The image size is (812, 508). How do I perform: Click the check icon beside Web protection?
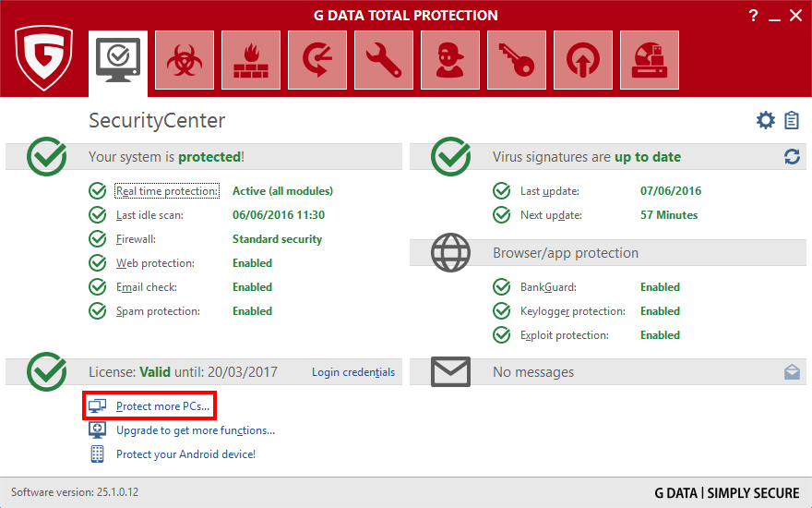[x=98, y=263]
